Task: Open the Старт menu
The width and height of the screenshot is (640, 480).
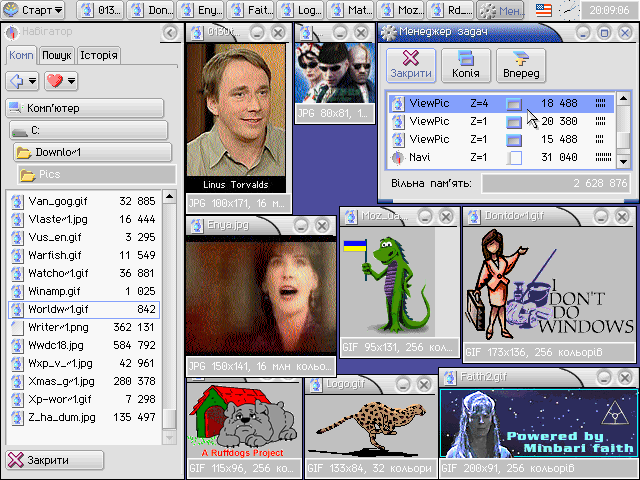Action: [x=34, y=10]
